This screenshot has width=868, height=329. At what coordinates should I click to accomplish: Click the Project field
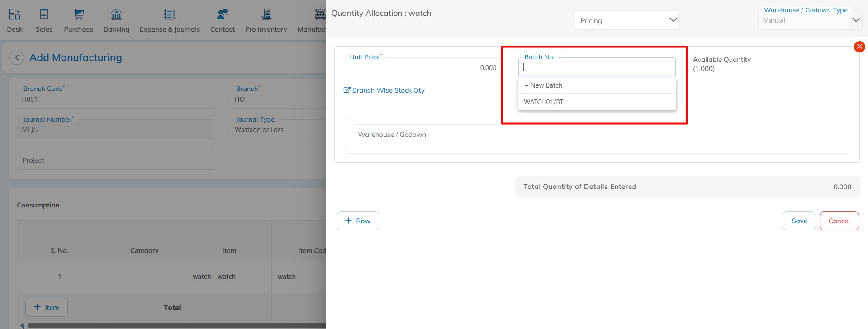tap(115, 160)
